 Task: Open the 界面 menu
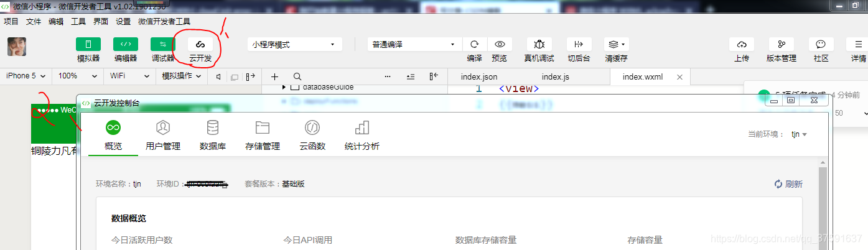[101, 21]
